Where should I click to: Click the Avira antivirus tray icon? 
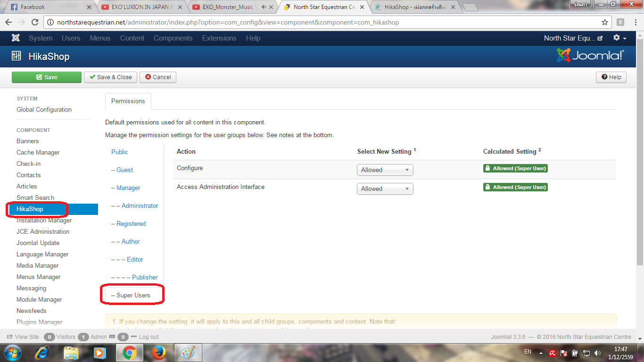pyautogui.click(x=552, y=353)
